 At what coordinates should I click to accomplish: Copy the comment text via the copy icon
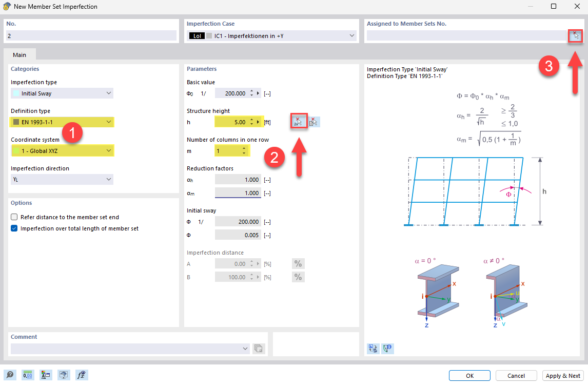(x=259, y=348)
